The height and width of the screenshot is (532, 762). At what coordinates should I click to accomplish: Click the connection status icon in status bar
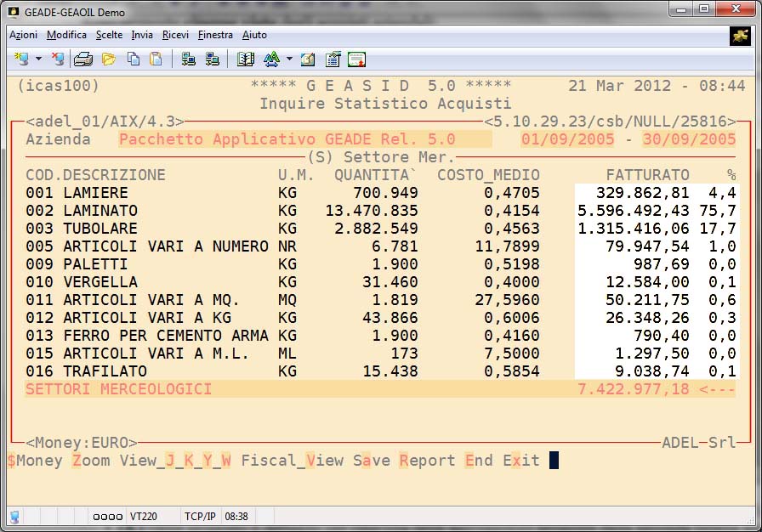point(14,516)
